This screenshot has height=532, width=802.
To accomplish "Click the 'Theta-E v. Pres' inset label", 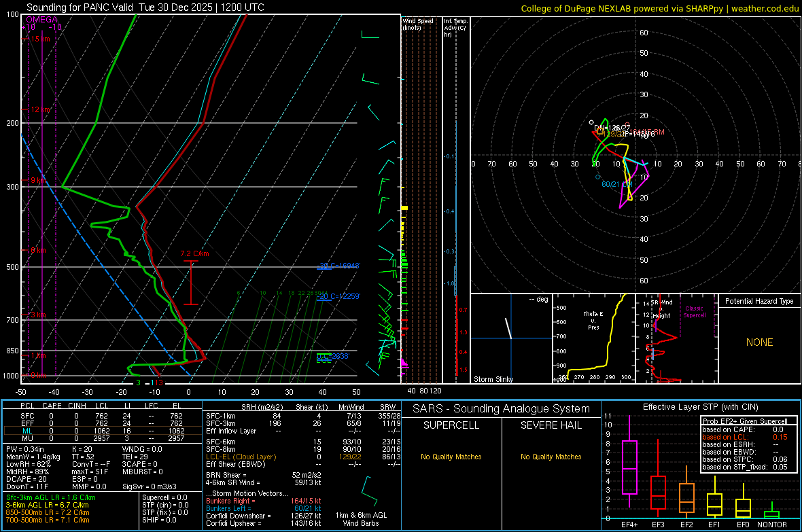I will (x=593, y=320).
